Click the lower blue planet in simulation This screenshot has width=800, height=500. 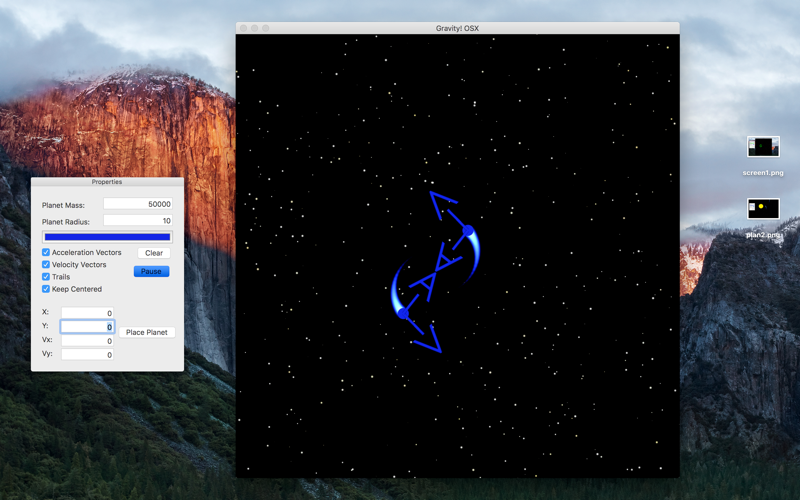point(403,313)
